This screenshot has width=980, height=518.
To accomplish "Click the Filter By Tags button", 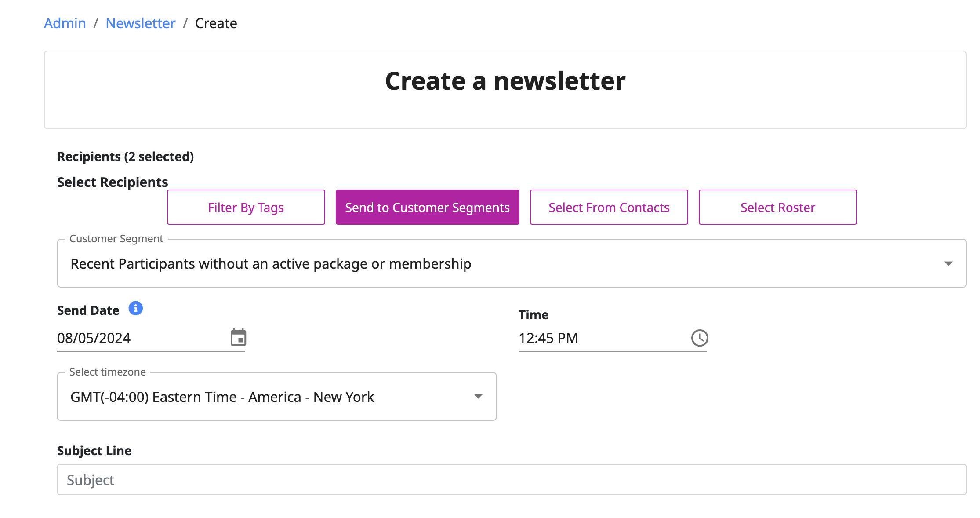I will point(246,207).
